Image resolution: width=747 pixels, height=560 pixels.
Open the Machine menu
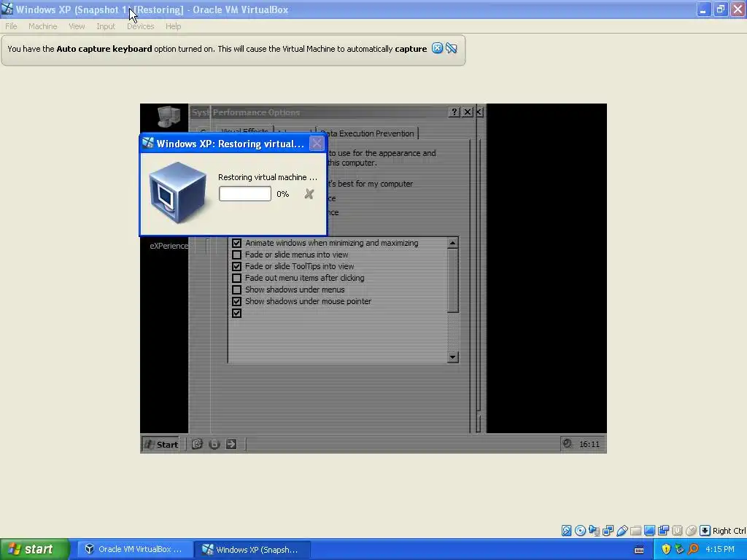42,26
